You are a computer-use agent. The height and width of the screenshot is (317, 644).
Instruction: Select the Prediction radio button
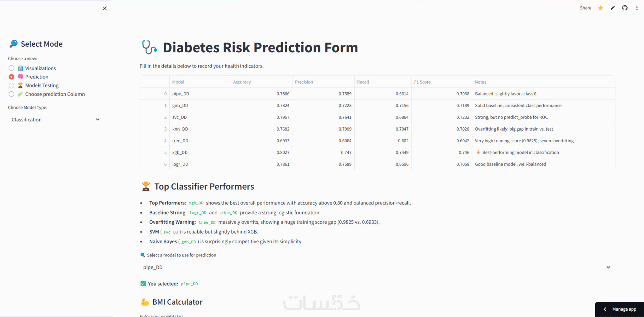point(11,77)
